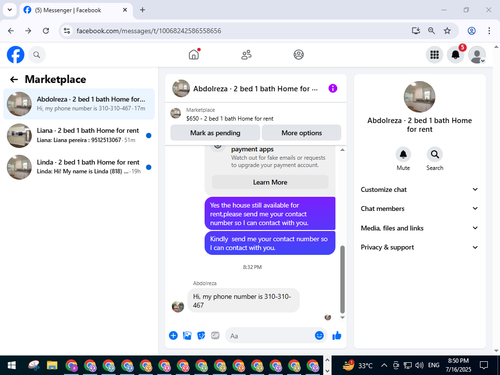
Task: Go to the Home feed icon
Action: (x=194, y=54)
